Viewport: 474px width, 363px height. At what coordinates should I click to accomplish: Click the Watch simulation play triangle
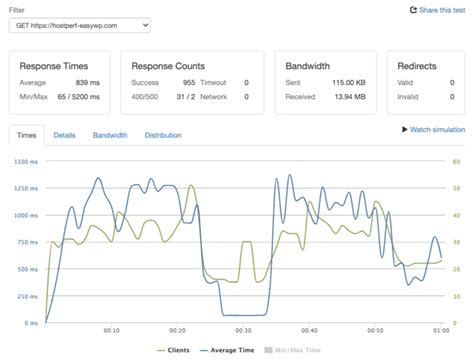(x=405, y=129)
